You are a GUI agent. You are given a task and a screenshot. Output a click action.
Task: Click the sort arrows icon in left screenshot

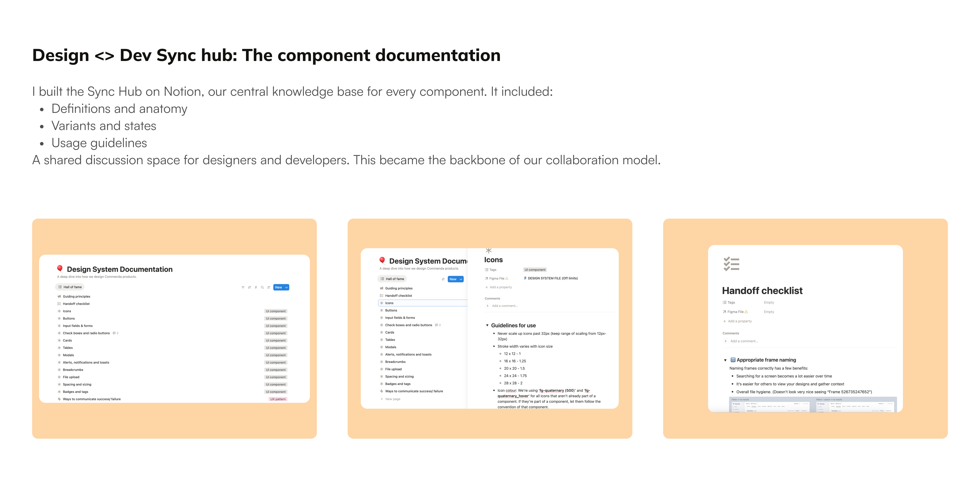pyautogui.click(x=249, y=287)
